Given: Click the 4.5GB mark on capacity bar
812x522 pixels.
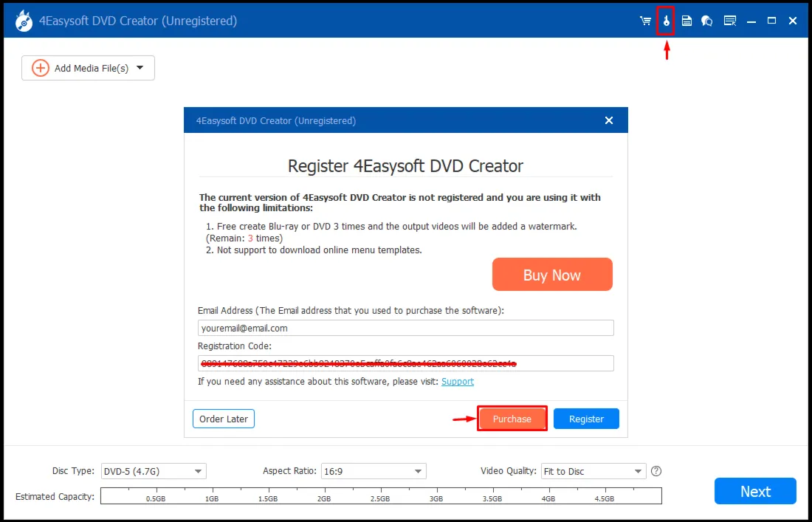Looking at the screenshot, I should tap(605, 498).
